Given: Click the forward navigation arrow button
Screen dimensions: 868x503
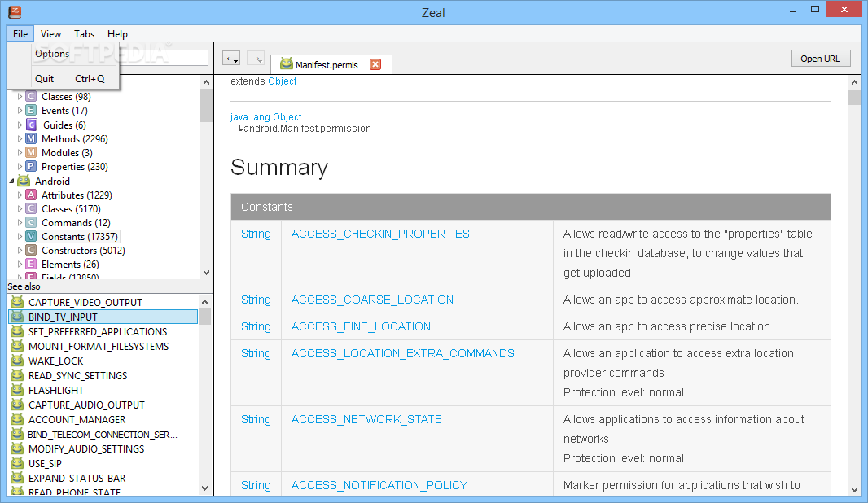Looking at the screenshot, I should [255, 59].
